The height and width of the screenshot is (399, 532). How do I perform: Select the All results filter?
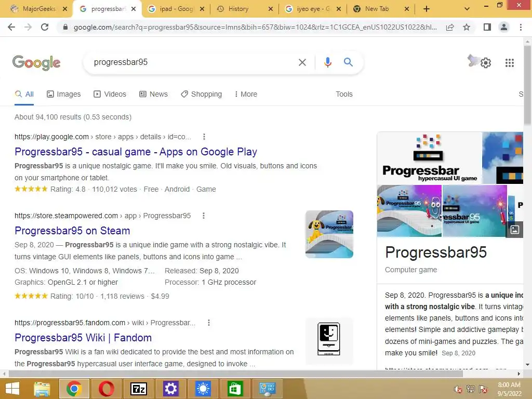tap(24, 94)
